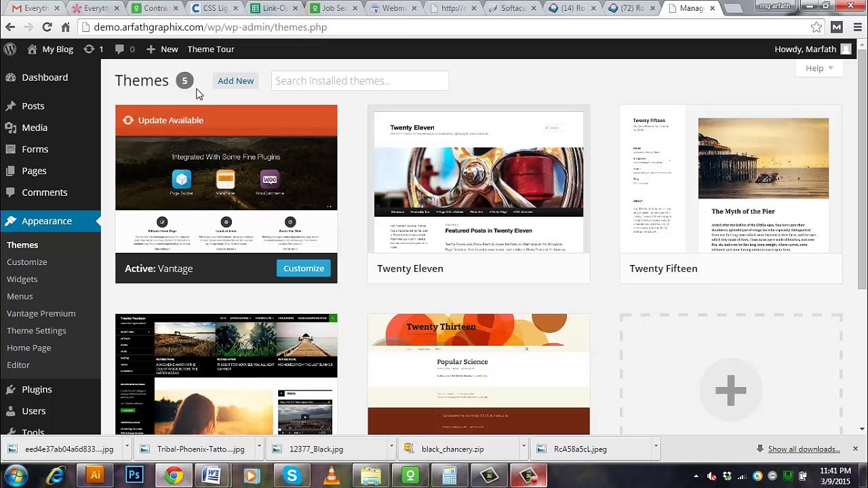Click the browser home icon
Viewport: 868px width, 488px height.
point(65,27)
